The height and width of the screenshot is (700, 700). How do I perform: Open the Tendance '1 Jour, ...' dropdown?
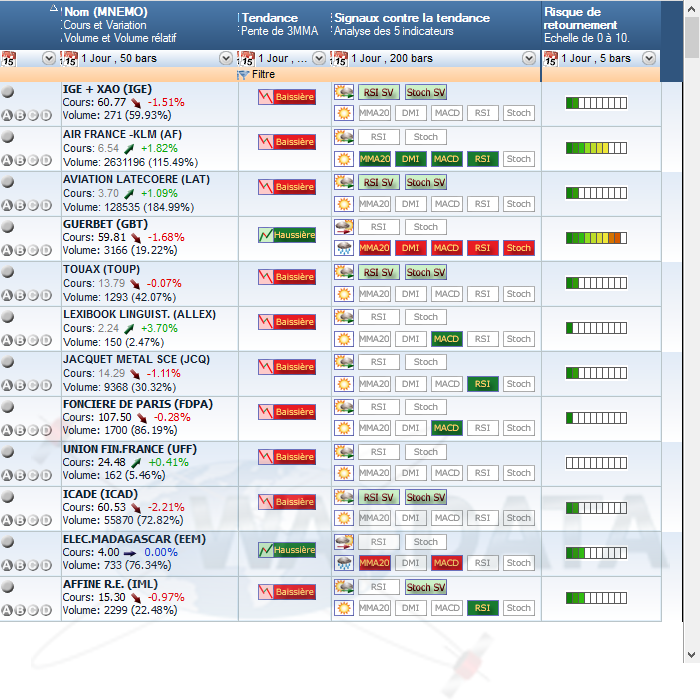(319, 58)
